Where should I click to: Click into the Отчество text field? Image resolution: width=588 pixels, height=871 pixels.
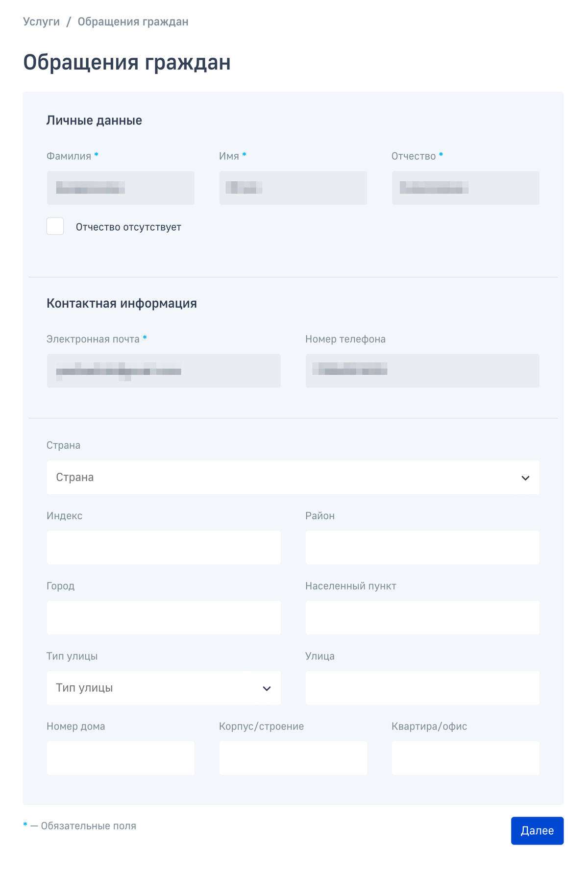coord(465,188)
